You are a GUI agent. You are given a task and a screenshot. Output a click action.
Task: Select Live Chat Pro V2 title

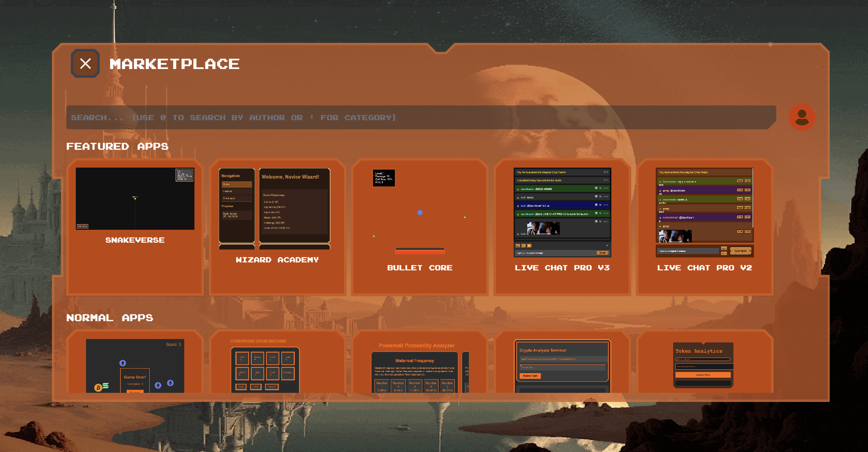(x=704, y=268)
